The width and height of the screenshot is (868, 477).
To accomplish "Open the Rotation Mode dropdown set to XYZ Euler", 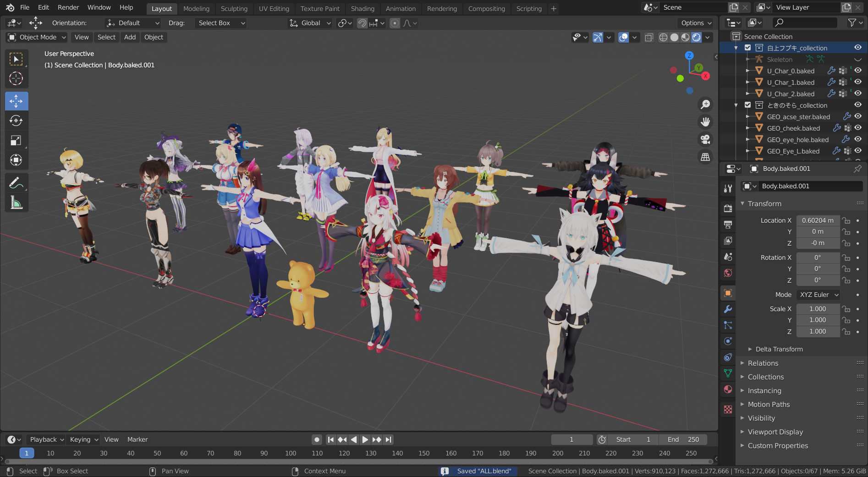I will [x=818, y=294].
